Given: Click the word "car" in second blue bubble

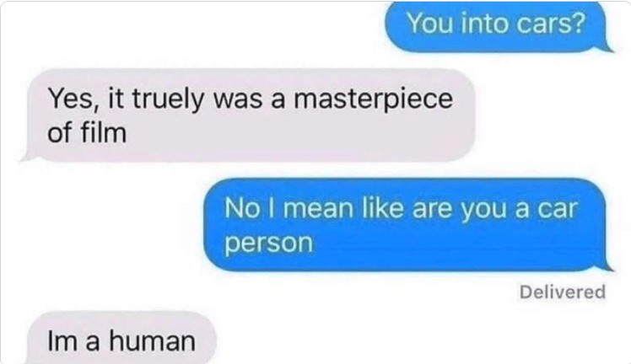Looking at the screenshot, I should [558, 209].
